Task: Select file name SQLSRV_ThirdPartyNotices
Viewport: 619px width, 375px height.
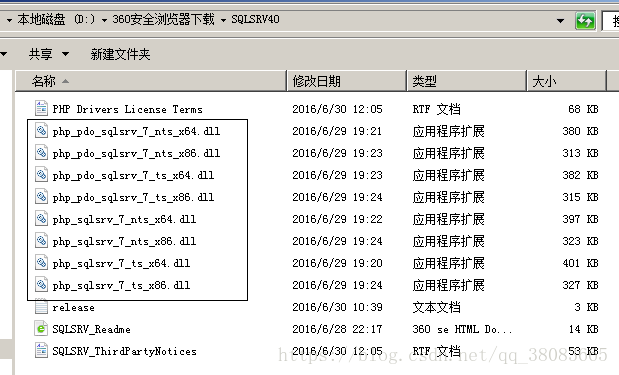Action: click(x=124, y=351)
